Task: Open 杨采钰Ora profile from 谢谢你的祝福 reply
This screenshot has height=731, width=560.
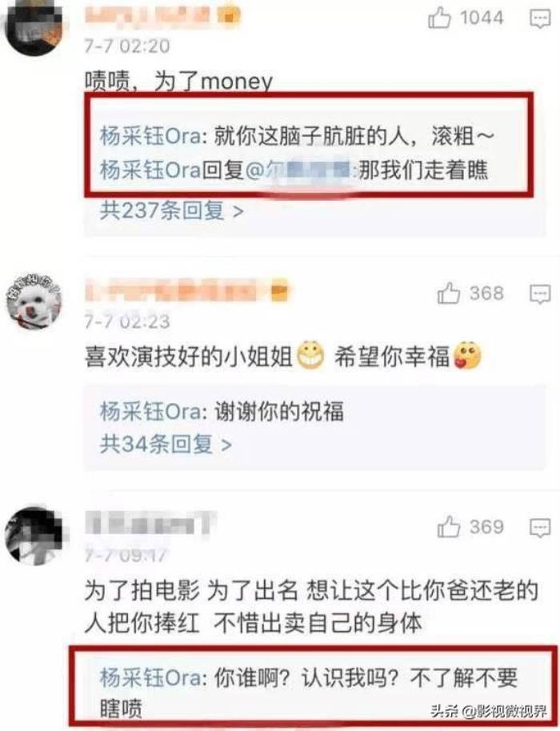Action: (x=150, y=412)
